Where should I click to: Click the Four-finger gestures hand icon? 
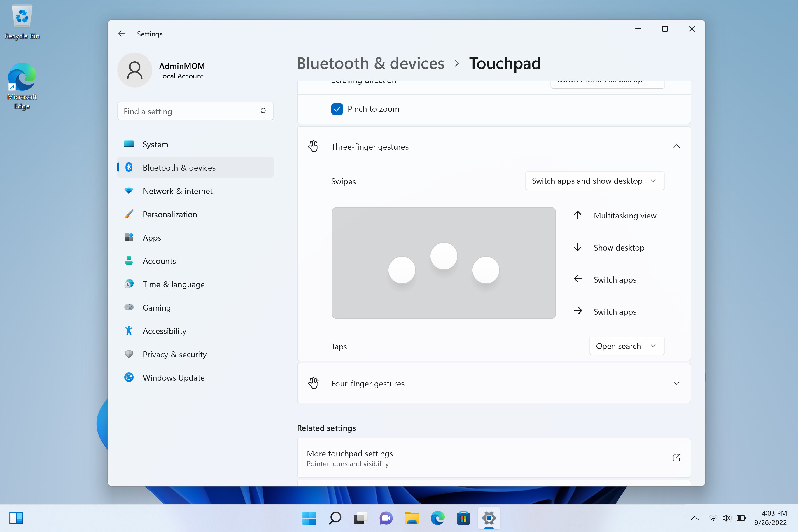tap(314, 383)
